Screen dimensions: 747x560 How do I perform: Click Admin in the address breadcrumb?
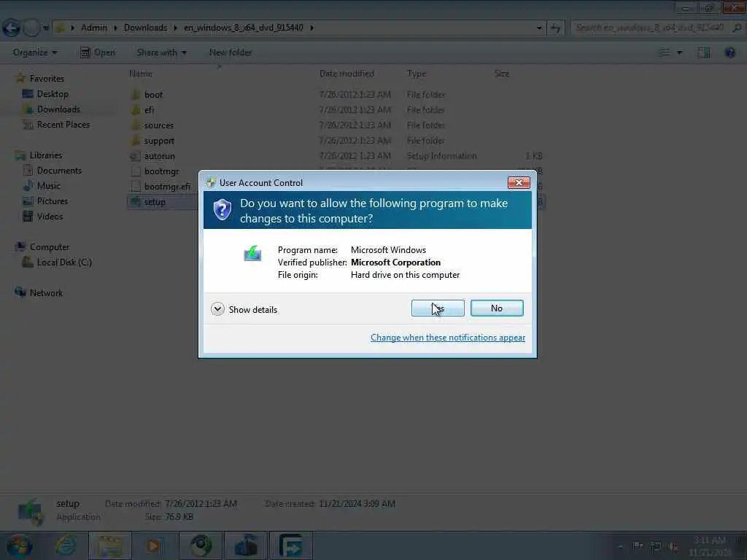pyautogui.click(x=94, y=28)
